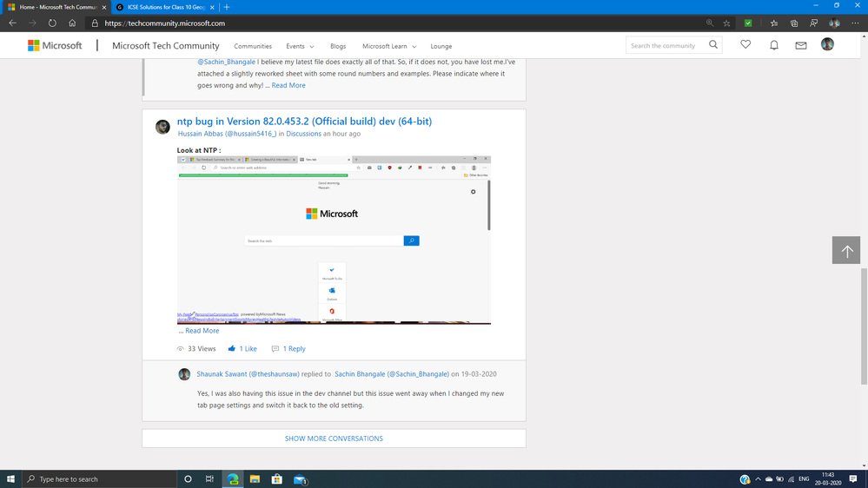Click the taskbar search box
This screenshot has width=868, height=488.
(x=100, y=479)
